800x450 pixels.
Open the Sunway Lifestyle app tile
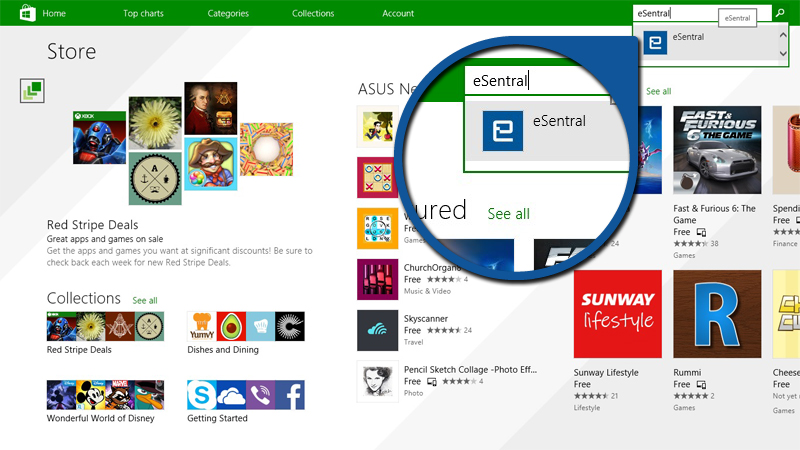tap(618, 314)
